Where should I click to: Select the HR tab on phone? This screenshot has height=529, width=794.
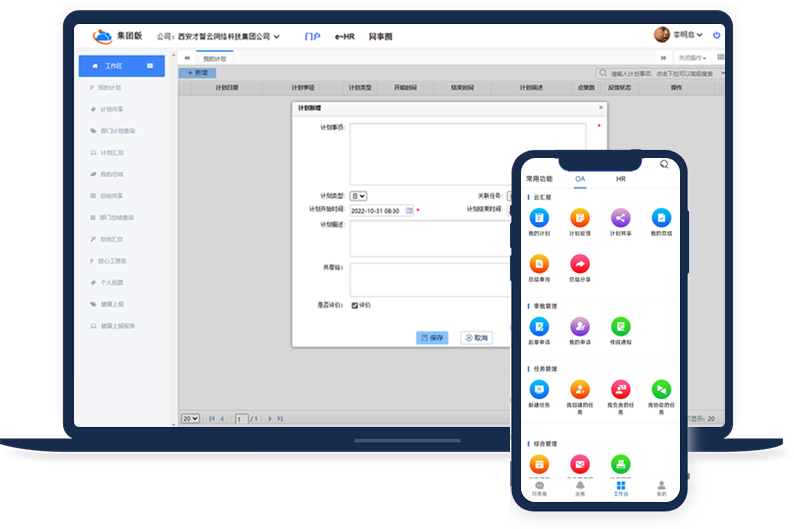coord(620,178)
